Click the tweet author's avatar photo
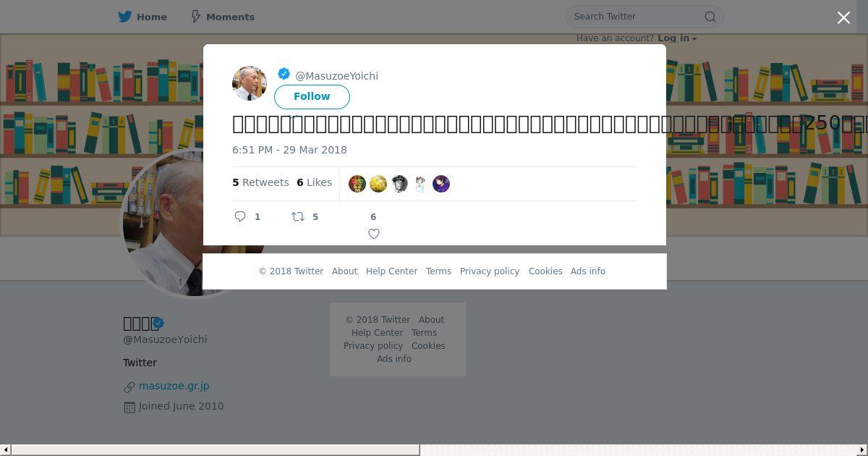Screen dimensions: 868x456 (x=250, y=83)
